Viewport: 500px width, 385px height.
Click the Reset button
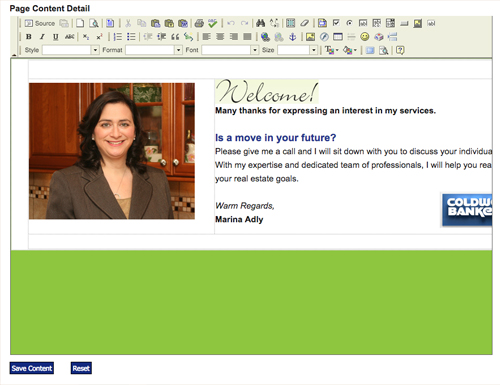(x=81, y=368)
